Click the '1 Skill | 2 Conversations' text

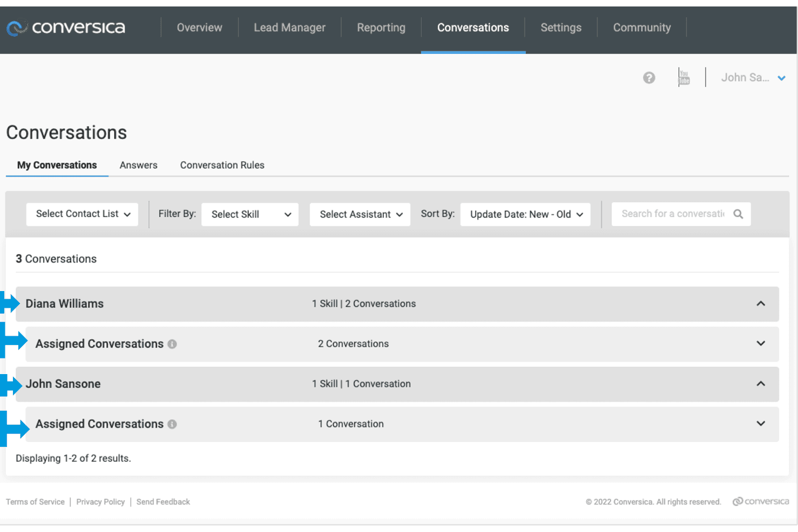pyautogui.click(x=364, y=303)
